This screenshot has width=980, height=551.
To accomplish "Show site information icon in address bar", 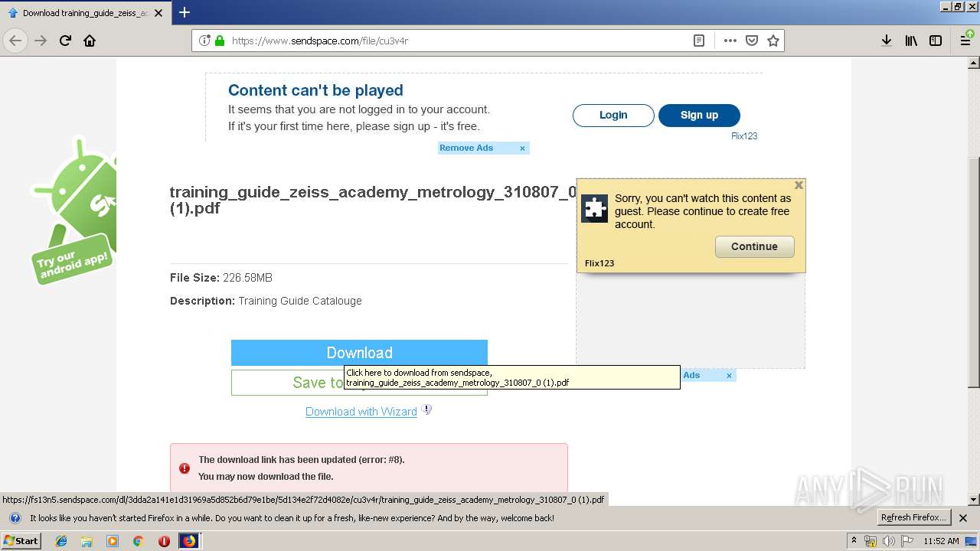I will pos(204,41).
